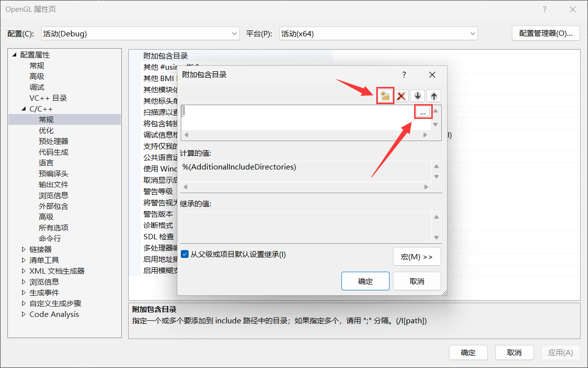Click the 宏(M) >> button
Screen dimensions: 588x368
(417, 257)
